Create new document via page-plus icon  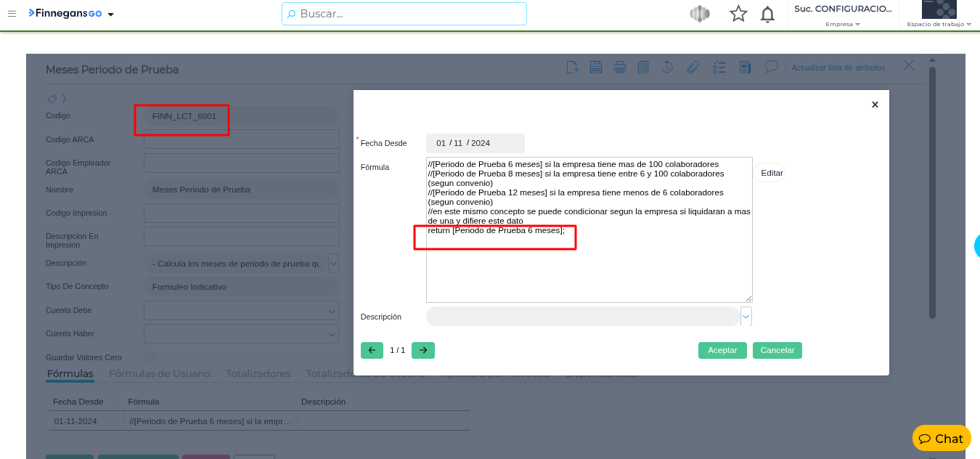572,68
